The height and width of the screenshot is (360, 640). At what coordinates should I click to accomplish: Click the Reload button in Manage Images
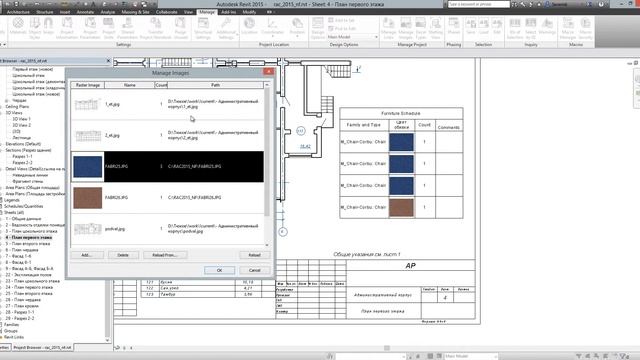point(254,255)
